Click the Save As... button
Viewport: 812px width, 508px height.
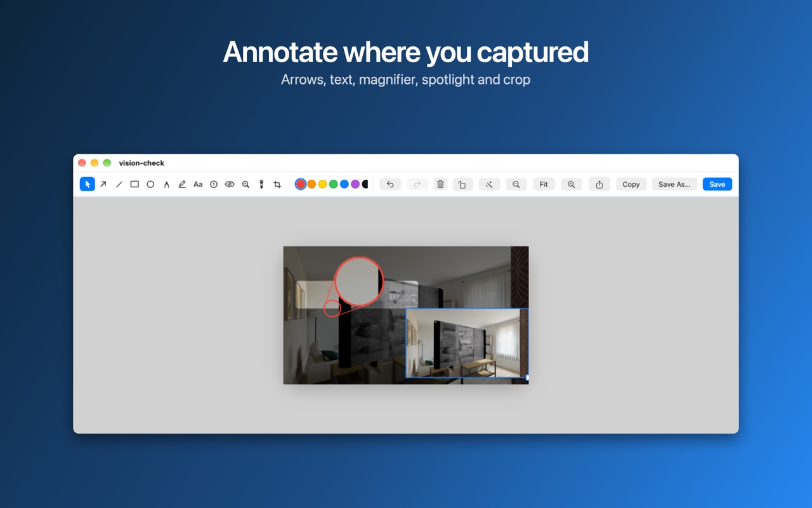point(674,184)
